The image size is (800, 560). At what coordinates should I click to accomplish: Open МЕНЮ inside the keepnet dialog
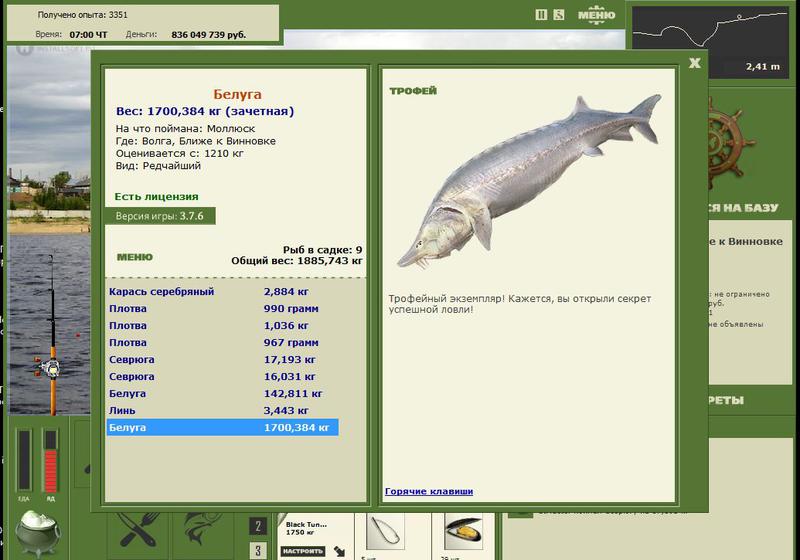pyautogui.click(x=135, y=257)
